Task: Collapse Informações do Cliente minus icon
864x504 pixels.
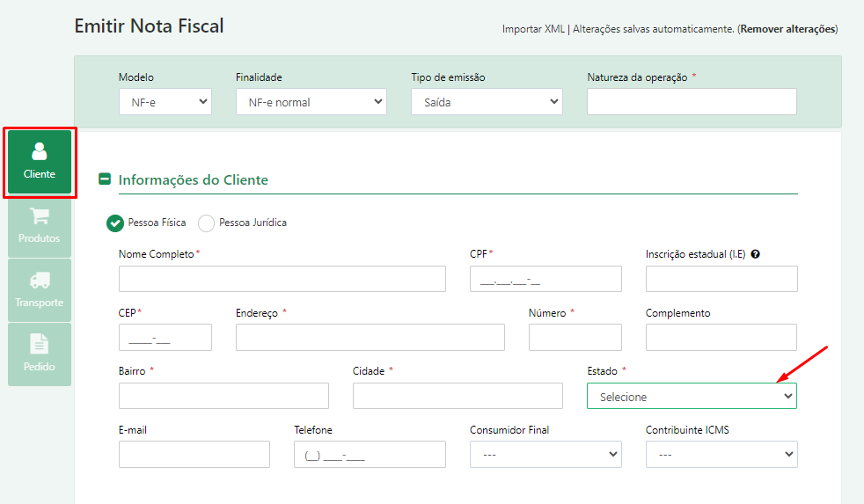Action: click(x=104, y=179)
